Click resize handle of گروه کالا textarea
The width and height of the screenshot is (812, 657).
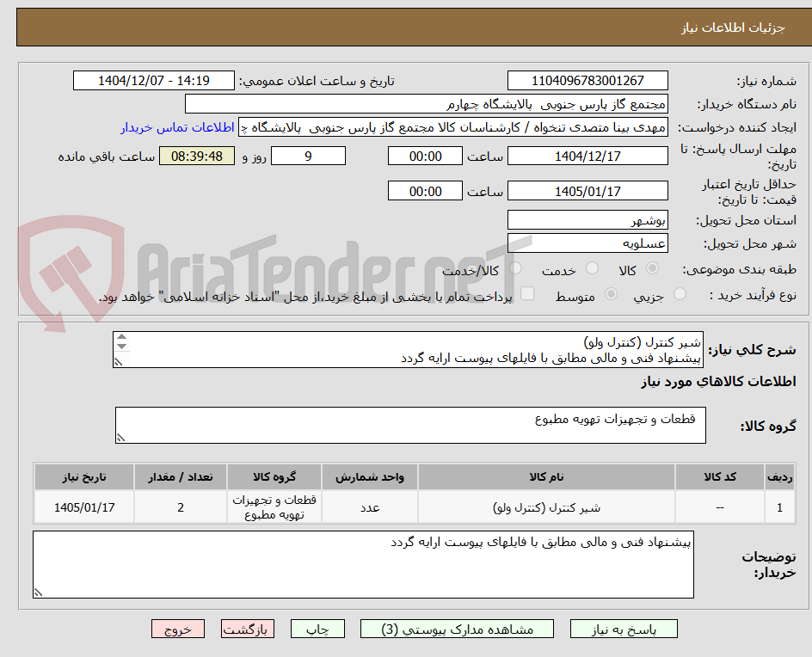click(120, 438)
